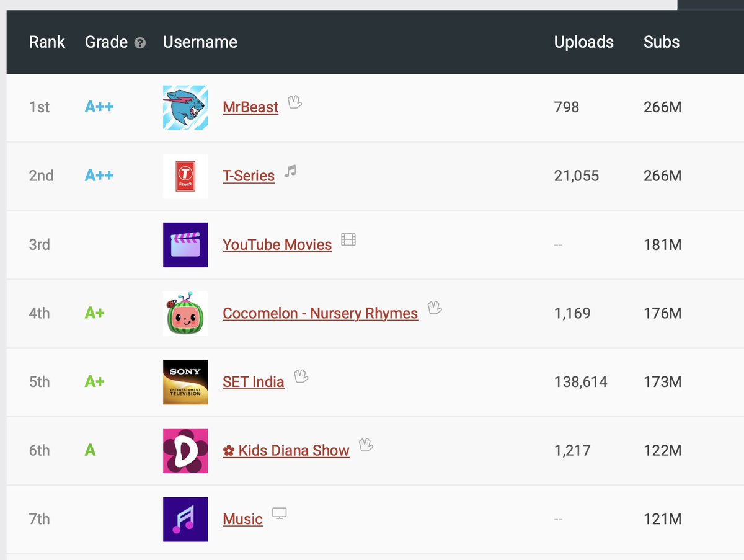The width and height of the screenshot is (744, 560).
Task: Click the Uploads column header
Action: tap(584, 42)
